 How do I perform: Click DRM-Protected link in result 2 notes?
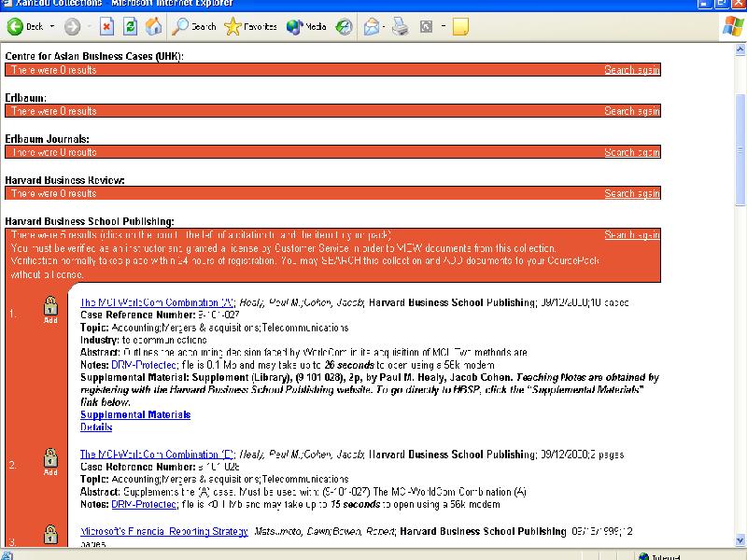(x=144, y=504)
